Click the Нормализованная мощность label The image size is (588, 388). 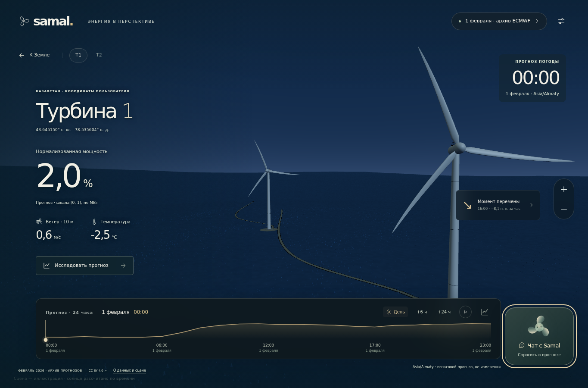(72, 152)
